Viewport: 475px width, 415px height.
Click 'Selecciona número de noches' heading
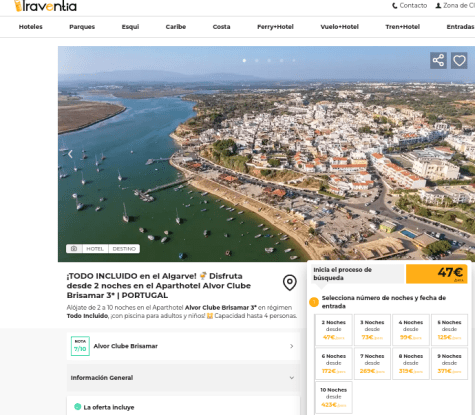tap(384, 302)
